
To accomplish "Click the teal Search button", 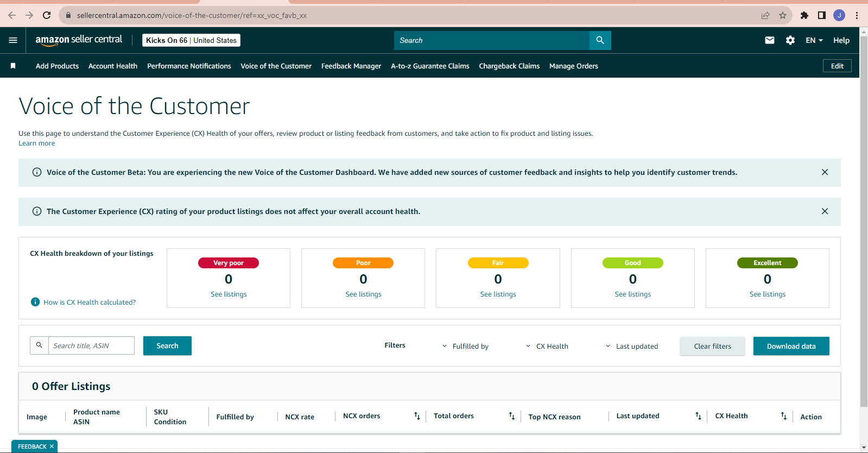I will (167, 345).
